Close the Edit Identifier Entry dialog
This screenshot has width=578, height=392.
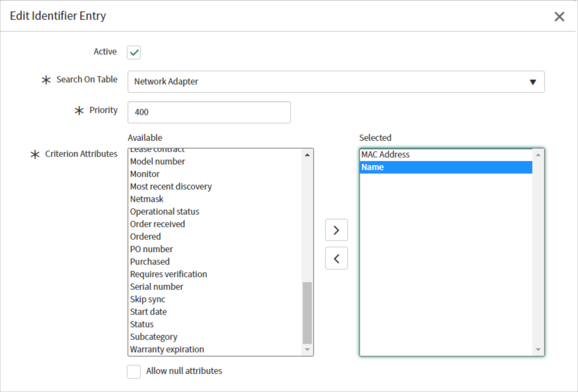559,17
